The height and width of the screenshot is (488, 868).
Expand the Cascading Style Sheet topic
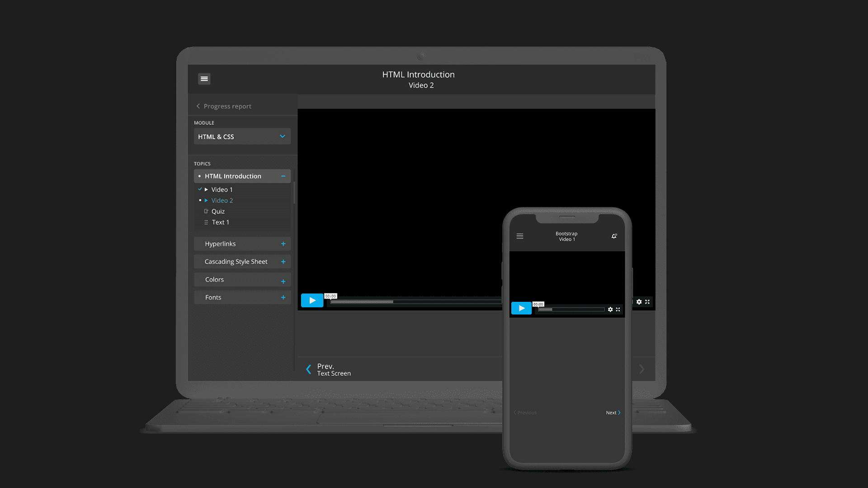[283, 262]
